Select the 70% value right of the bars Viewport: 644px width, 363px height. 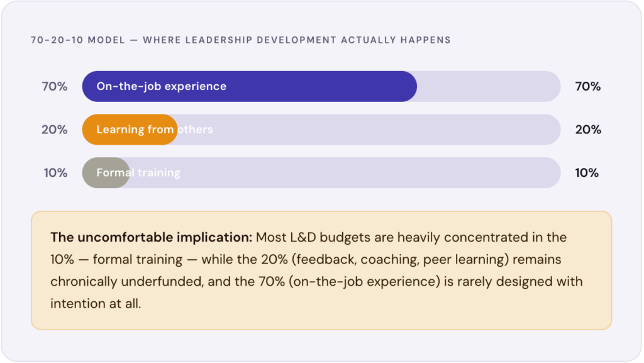(588, 87)
